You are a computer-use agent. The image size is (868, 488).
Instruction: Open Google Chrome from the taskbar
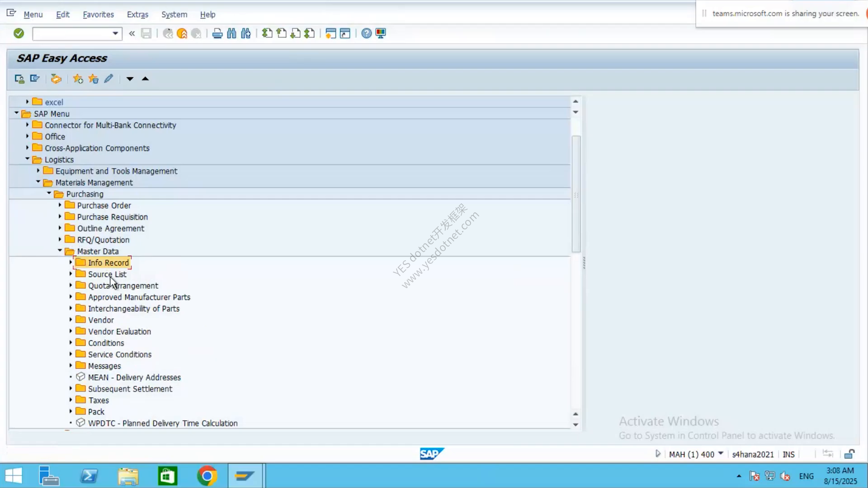[x=207, y=476]
